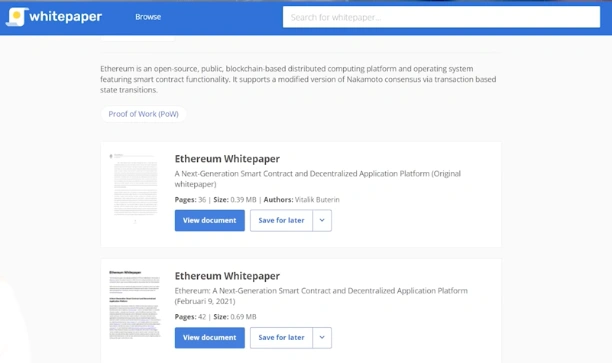Open the Browse menu item
The width and height of the screenshot is (612, 363).
[148, 17]
